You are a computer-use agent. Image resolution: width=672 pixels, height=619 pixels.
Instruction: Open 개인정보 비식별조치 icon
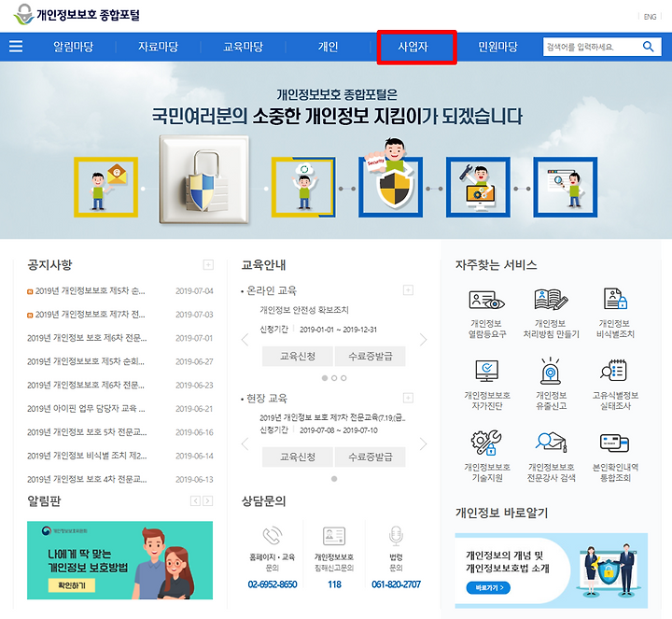(x=615, y=299)
